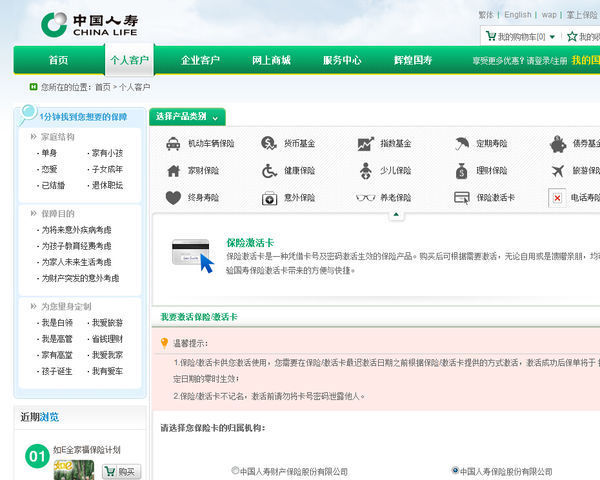Click the house icon for 家财保险
This screenshot has width=600, height=480.
click(x=173, y=171)
